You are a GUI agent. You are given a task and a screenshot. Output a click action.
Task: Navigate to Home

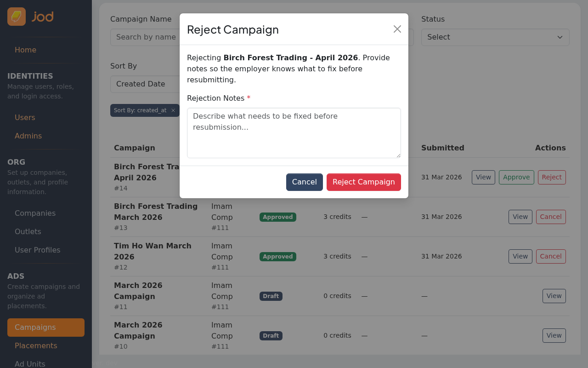pos(25,50)
